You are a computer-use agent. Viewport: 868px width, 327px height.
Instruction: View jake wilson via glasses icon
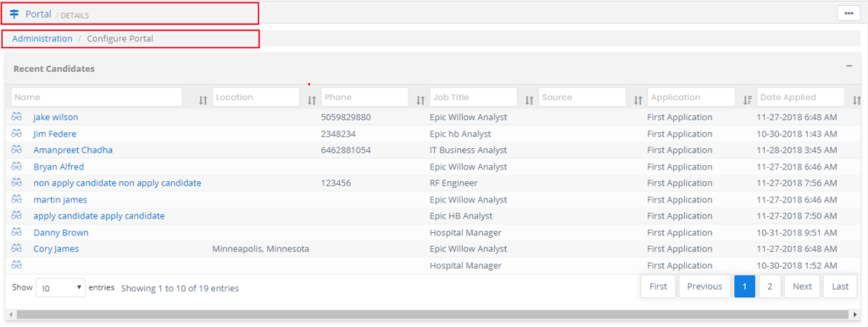16,117
